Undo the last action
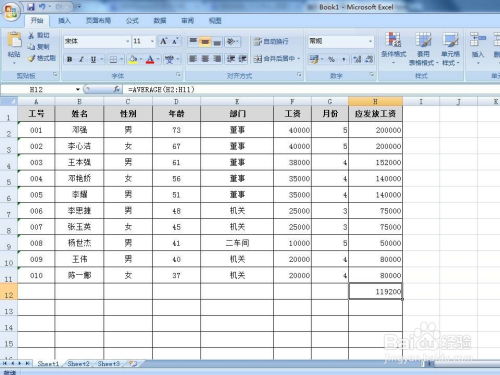500x375 pixels. pos(43,7)
